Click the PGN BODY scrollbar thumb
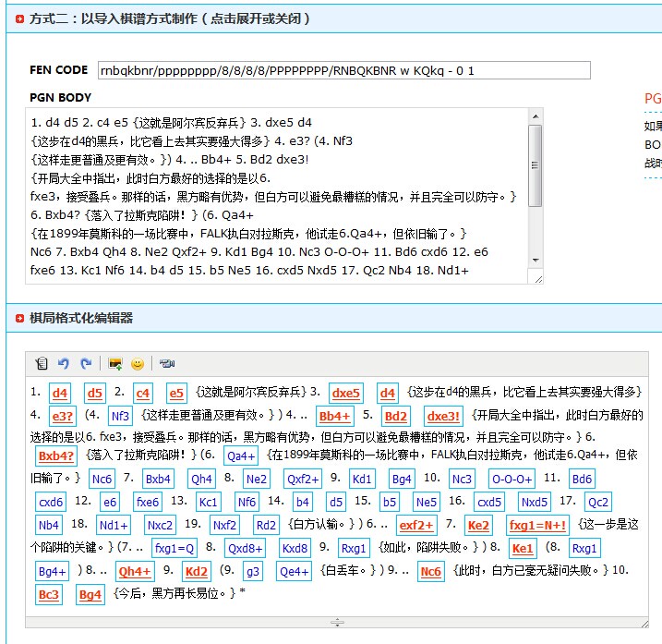Viewport: 662px width, 644px height. 536,165
